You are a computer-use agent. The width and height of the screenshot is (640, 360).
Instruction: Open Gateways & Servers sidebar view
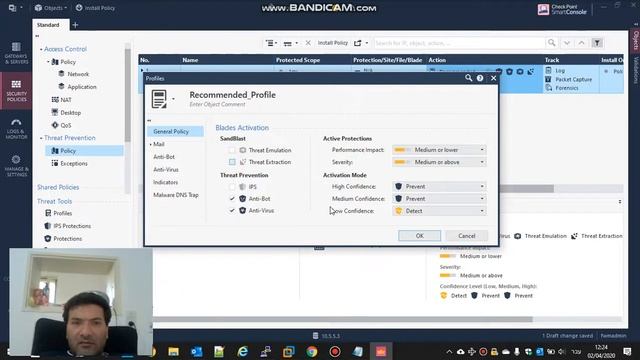click(16, 53)
